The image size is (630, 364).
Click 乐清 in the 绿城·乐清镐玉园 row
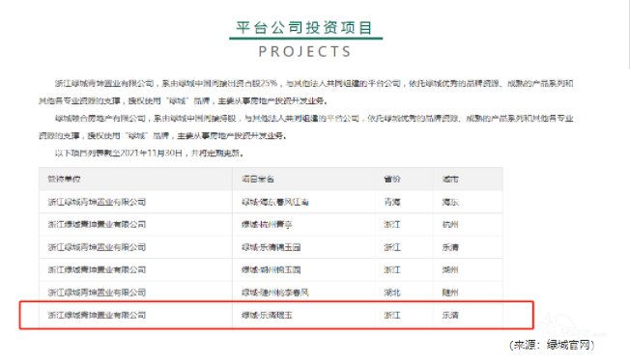(x=450, y=247)
